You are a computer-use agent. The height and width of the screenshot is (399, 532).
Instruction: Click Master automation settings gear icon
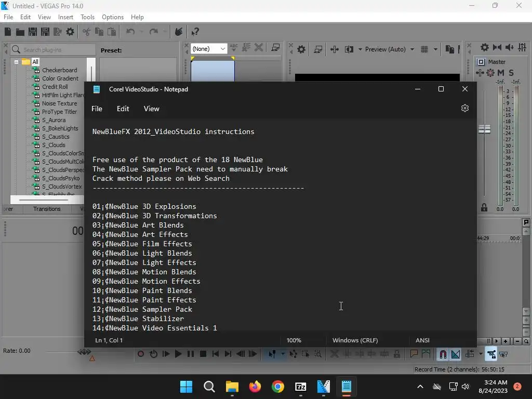490,73
